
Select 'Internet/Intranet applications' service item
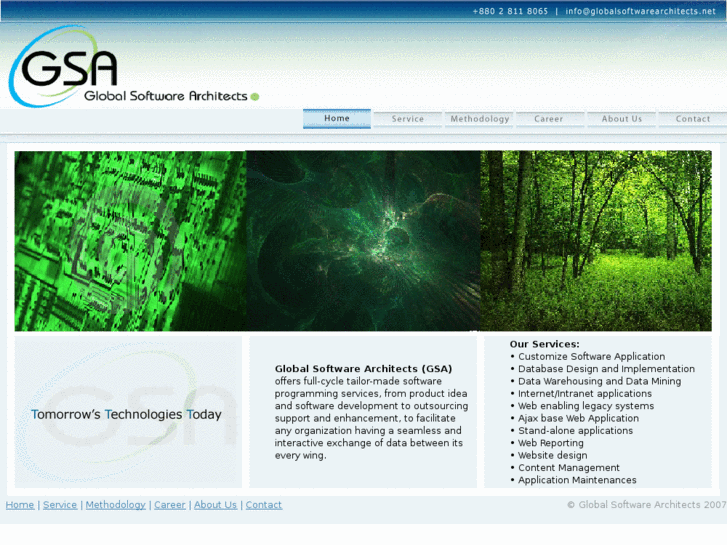click(585, 394)
